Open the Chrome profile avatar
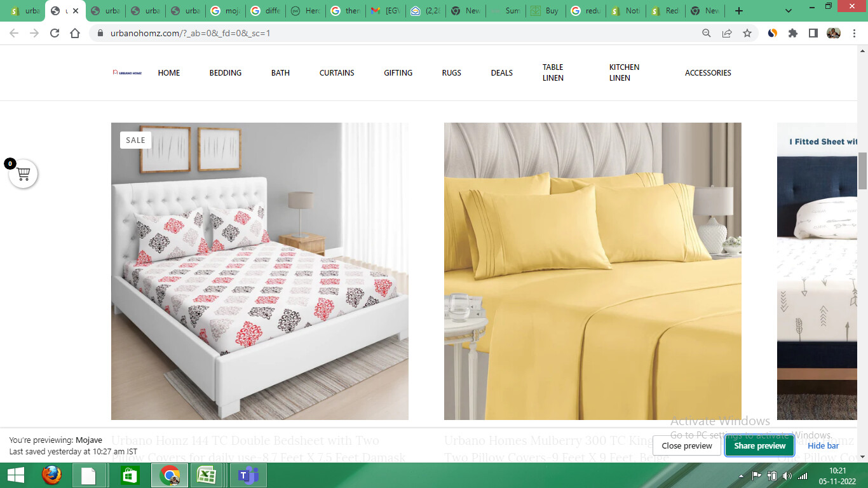Screen dimensions: 868x488 (x=834, y=33)
